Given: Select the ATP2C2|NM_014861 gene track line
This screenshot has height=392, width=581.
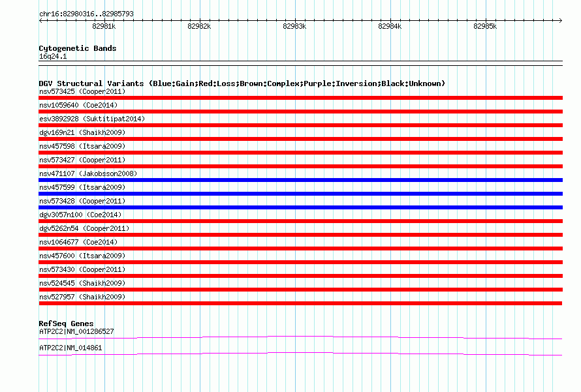Looking at the screenshot, I should click(300, 354).
